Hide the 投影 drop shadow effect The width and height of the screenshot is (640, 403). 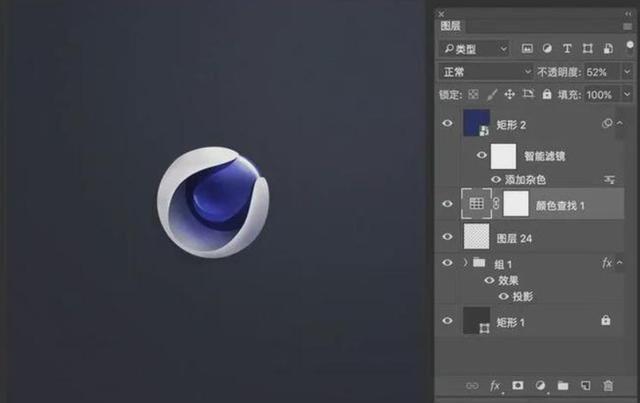[502, 296]
